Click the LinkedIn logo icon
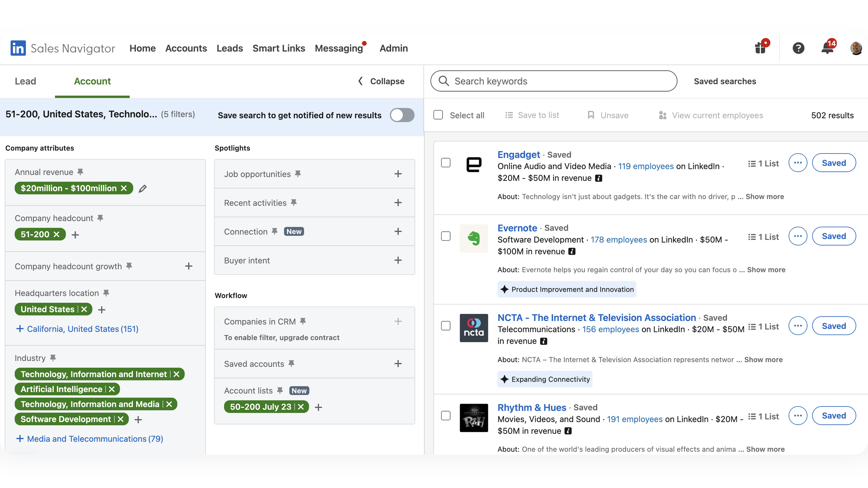This screenshot has height=488, width=868. pos(18,48)
